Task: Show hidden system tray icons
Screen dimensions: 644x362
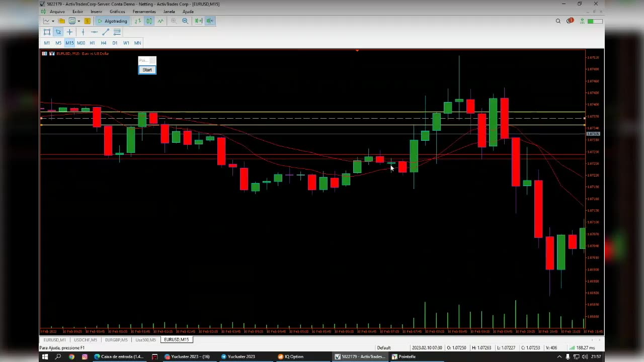Action: [559, 356]
